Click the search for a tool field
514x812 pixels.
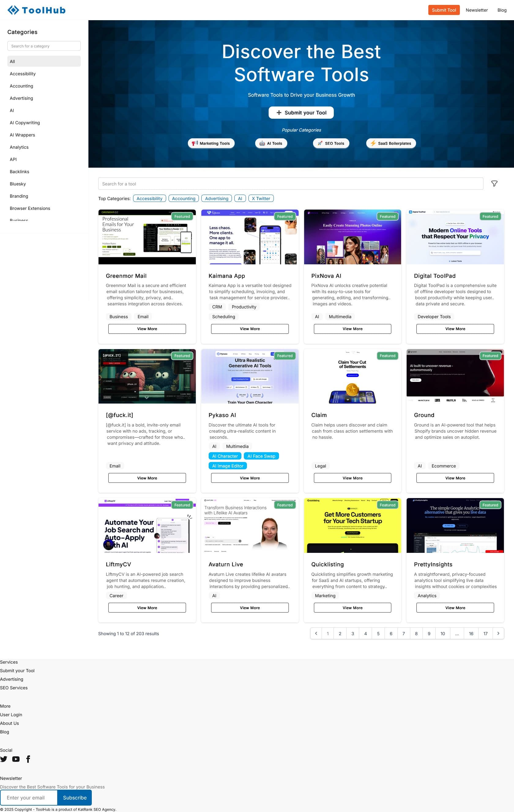(290, 184)
